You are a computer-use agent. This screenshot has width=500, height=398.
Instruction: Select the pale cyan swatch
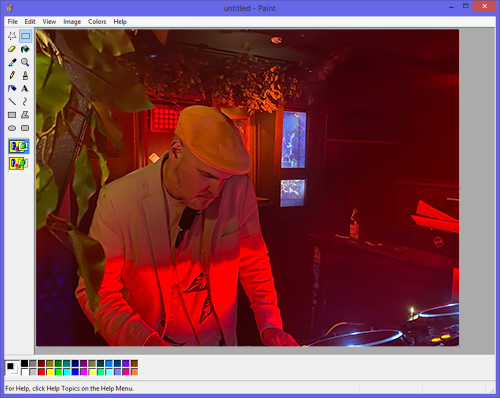(x=109, y=372)
